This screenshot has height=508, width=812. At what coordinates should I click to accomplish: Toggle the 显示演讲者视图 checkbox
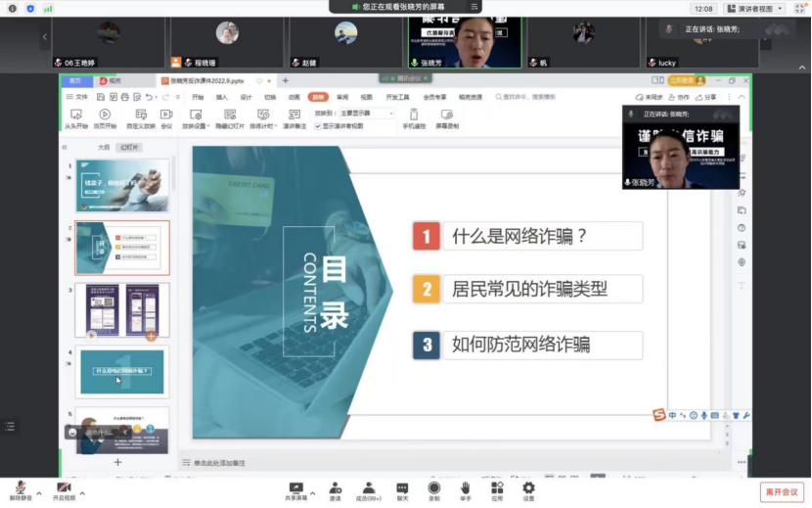point(318,126)
